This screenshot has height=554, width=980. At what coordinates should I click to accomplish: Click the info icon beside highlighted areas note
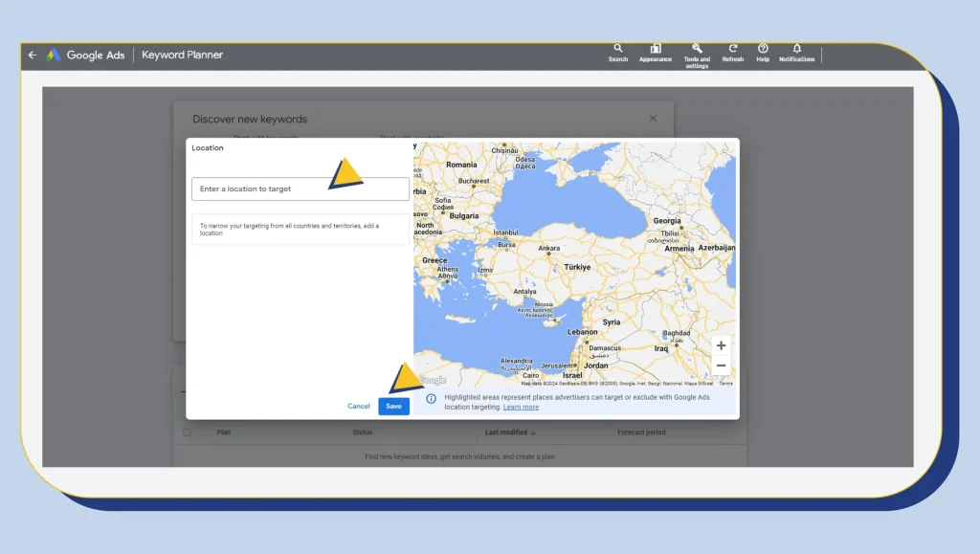click(x=432, y=398)
